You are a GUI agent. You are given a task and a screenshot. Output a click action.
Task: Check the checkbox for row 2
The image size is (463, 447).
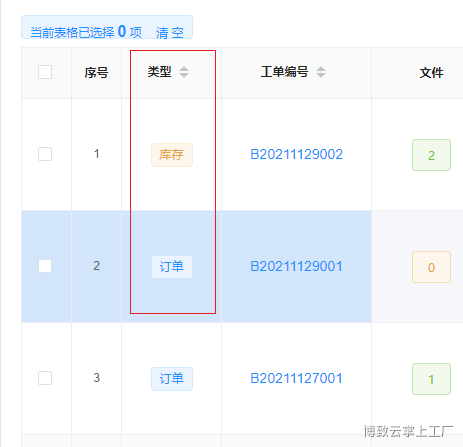click(x=45, y=266)
